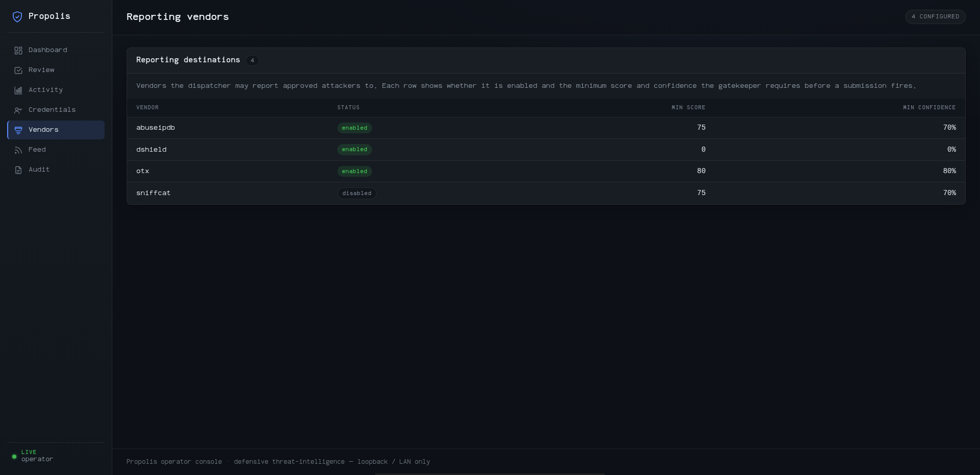
Task: Click the Credentials user-key icon
Action: tap(18, 110)
